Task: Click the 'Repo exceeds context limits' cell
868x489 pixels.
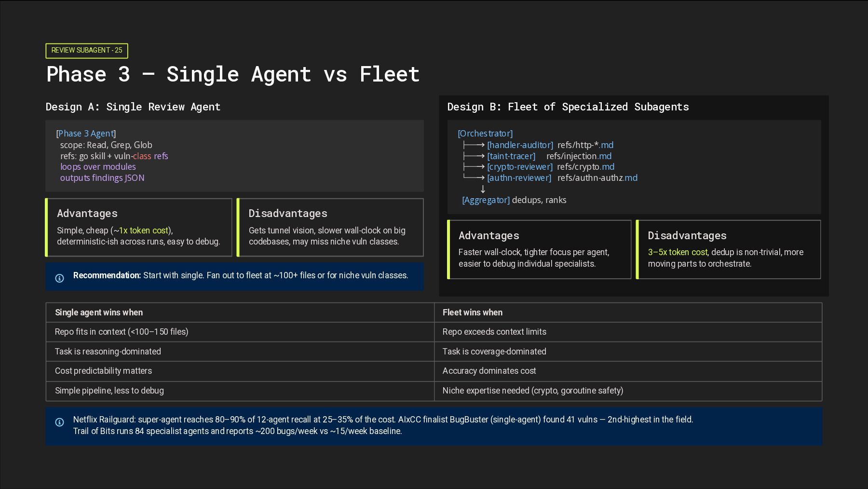Action: (x=628, y=332)
